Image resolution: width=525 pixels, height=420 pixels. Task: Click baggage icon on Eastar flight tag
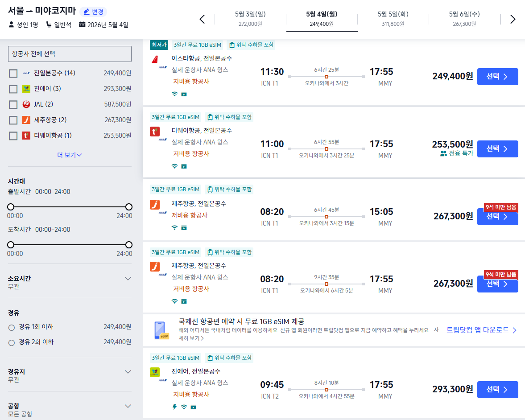tap(231, 45)
